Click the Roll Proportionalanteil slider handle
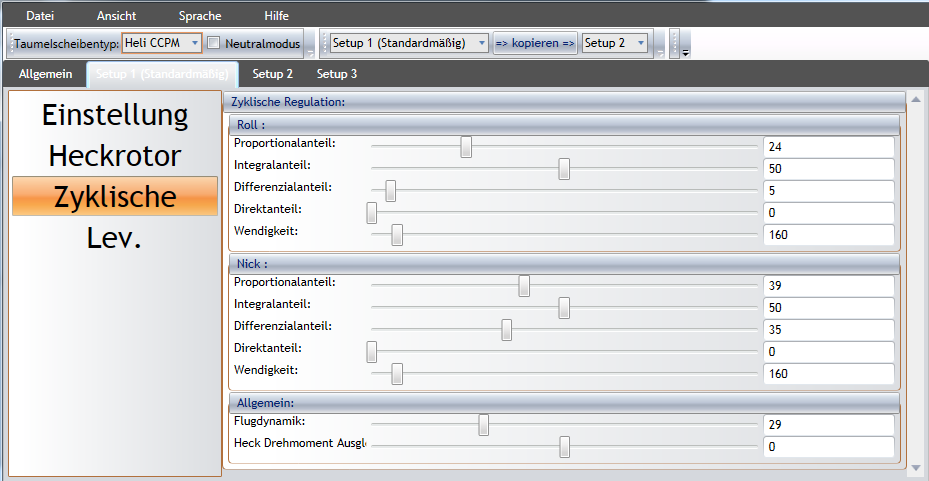This screenshot has width=929, height=481. coord(466,147)
